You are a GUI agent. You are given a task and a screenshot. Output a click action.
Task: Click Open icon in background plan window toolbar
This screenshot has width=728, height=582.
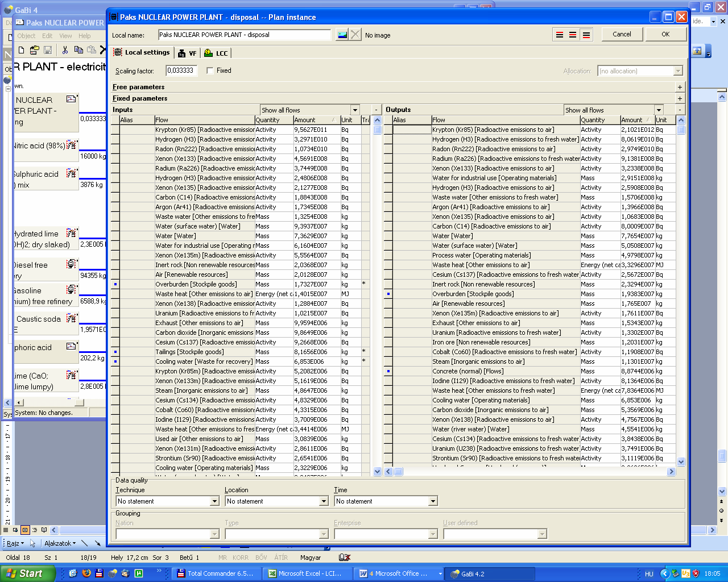click(x=34, y=50)
